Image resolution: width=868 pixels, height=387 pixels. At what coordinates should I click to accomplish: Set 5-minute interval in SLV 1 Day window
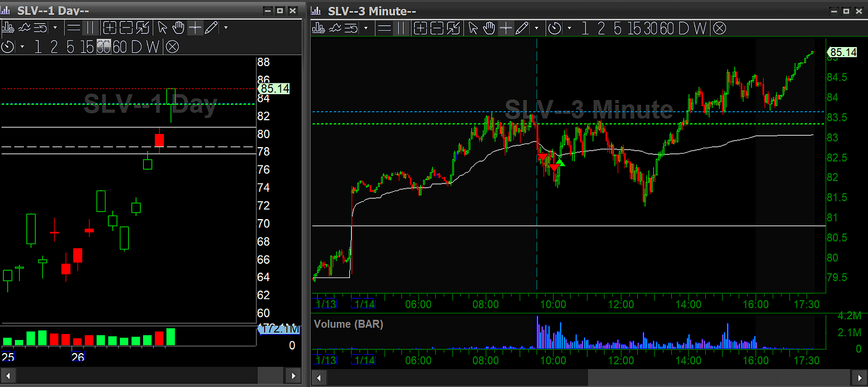pos(70,46)
